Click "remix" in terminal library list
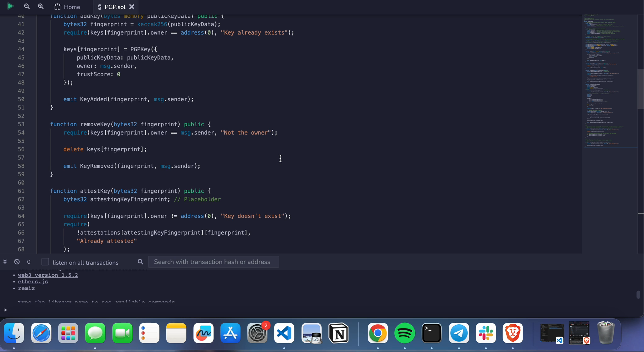The image size is (644, 352). coord(26,288)
